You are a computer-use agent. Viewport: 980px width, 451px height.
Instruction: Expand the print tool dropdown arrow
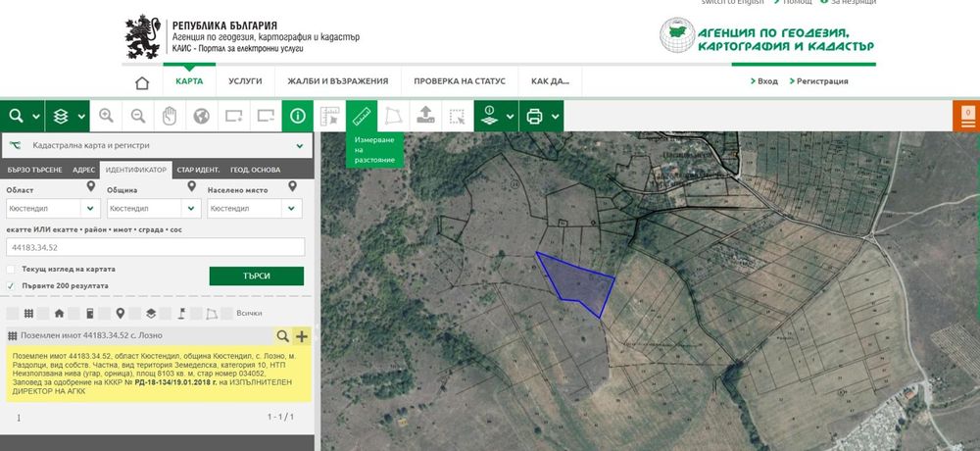555,117
